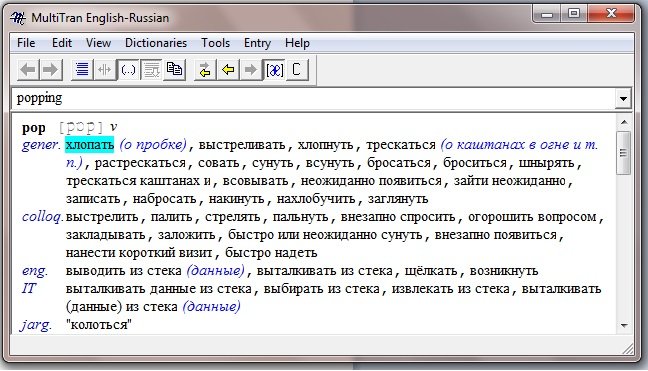Open the Dictionaries menu
648x371 pixels.
click(x=156, y=43)
